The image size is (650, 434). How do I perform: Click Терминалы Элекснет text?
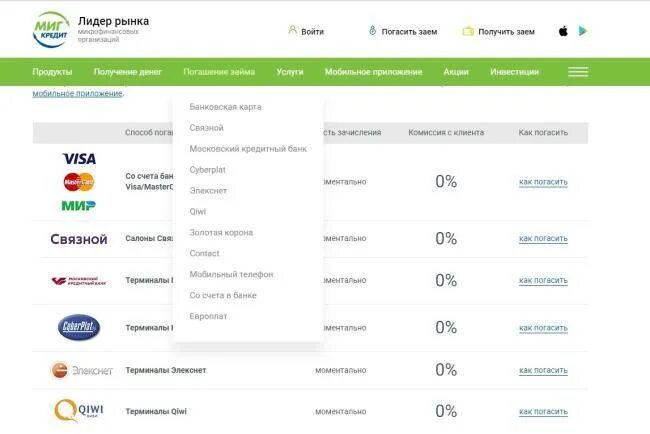pos(166,370)
